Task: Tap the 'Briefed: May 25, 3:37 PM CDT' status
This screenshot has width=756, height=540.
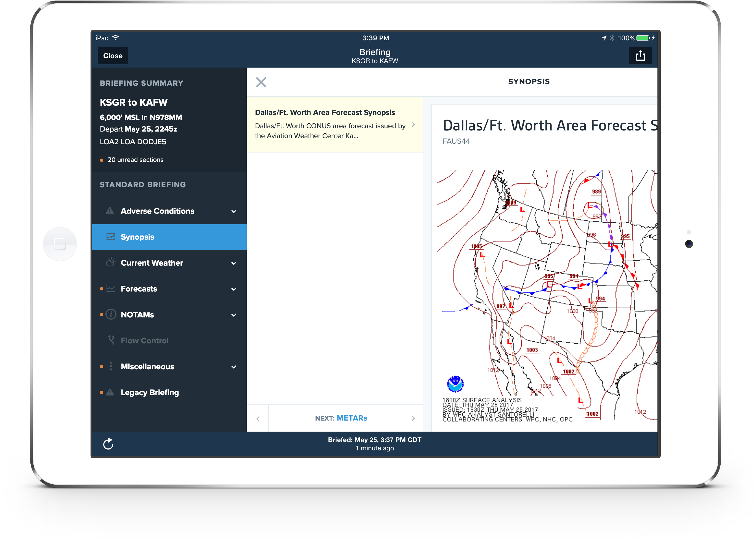Action: (375, 440)
